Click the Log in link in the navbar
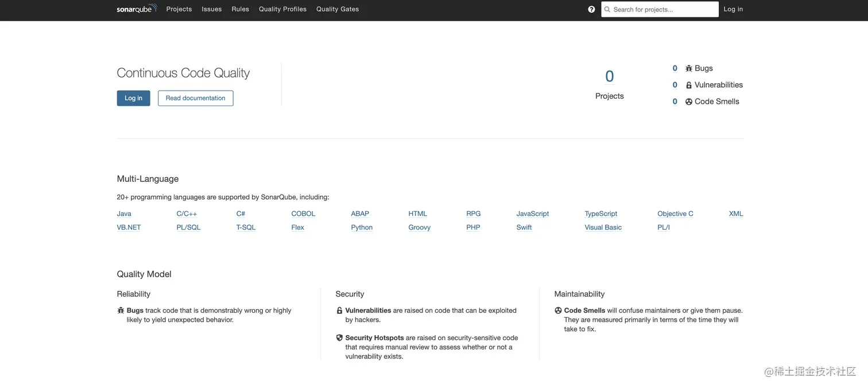This screenshot has height=389, width=868. [x=733, y=9]
